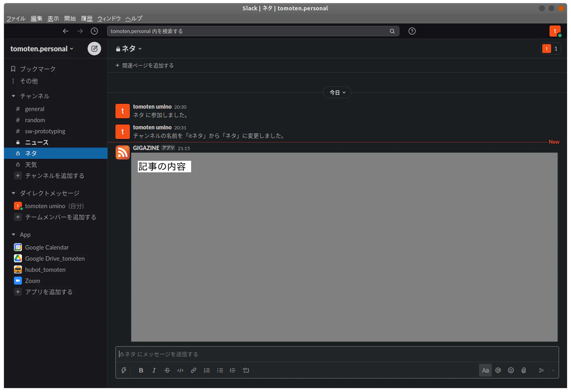Open the 今日 date dropdown
571x392 pixels.
[x=337, y=92]
